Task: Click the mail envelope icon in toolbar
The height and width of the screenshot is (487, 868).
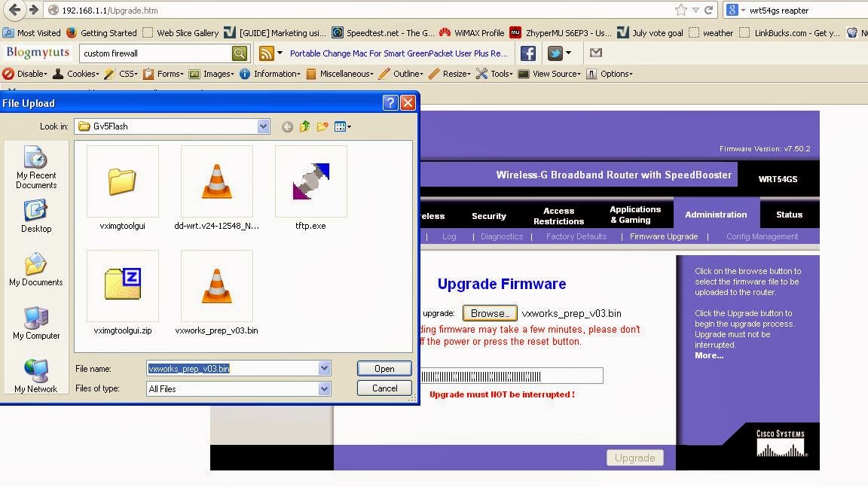Action: pos(596,53)
